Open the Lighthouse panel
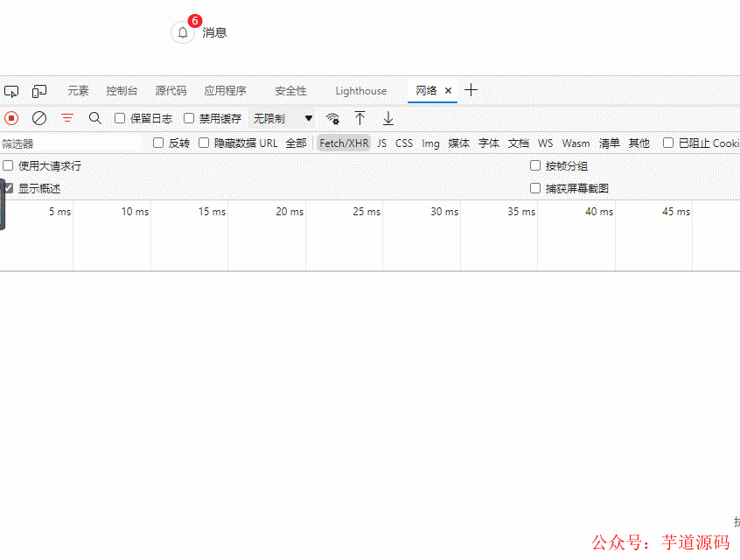This screenshot has height=560, width=740. (x=360, y=90)
